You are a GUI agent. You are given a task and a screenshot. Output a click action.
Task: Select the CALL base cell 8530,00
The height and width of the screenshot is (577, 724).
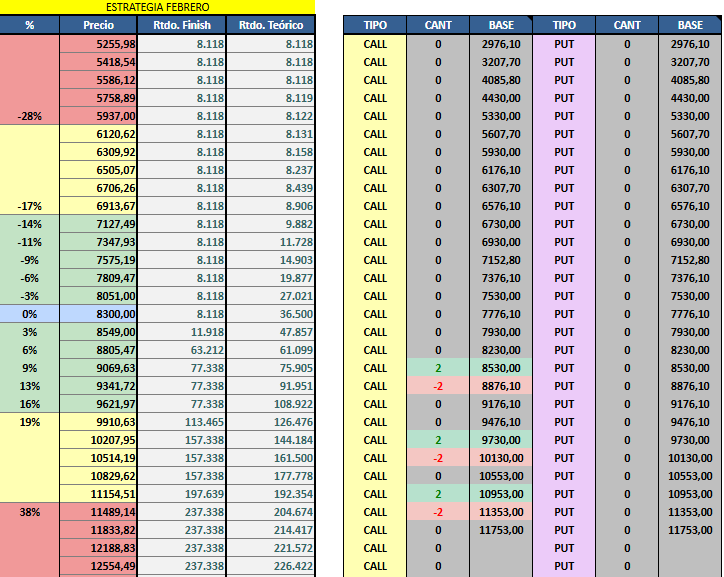(x=501, y=368)
